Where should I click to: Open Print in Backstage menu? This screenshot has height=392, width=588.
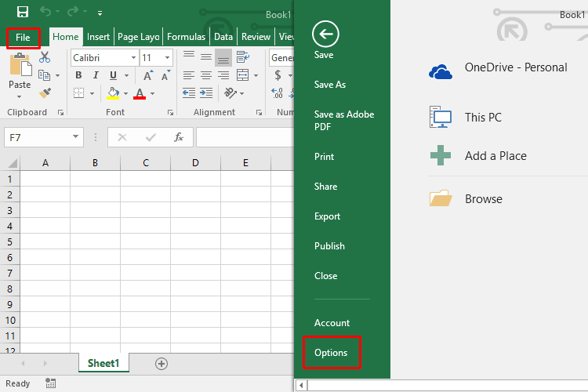click(324, 157)
